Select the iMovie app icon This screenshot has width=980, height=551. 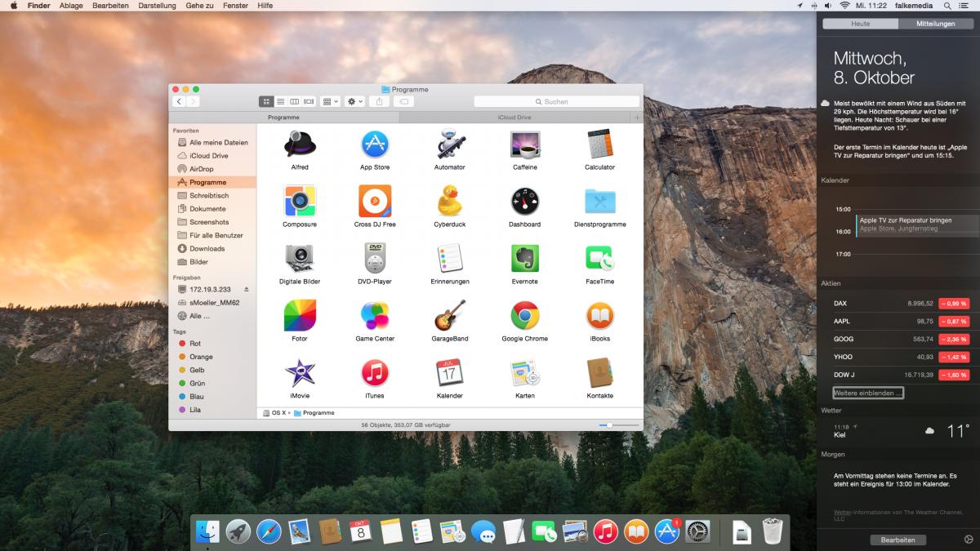click(300, 373)
